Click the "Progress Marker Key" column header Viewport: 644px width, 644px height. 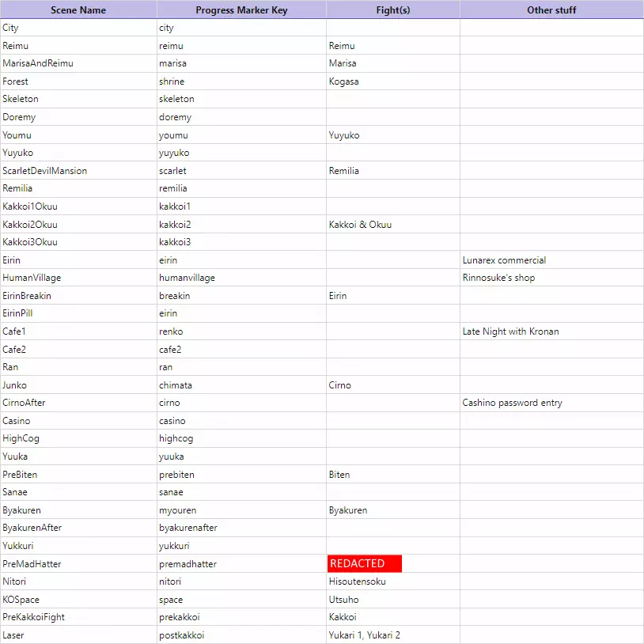tap(241, 10)
